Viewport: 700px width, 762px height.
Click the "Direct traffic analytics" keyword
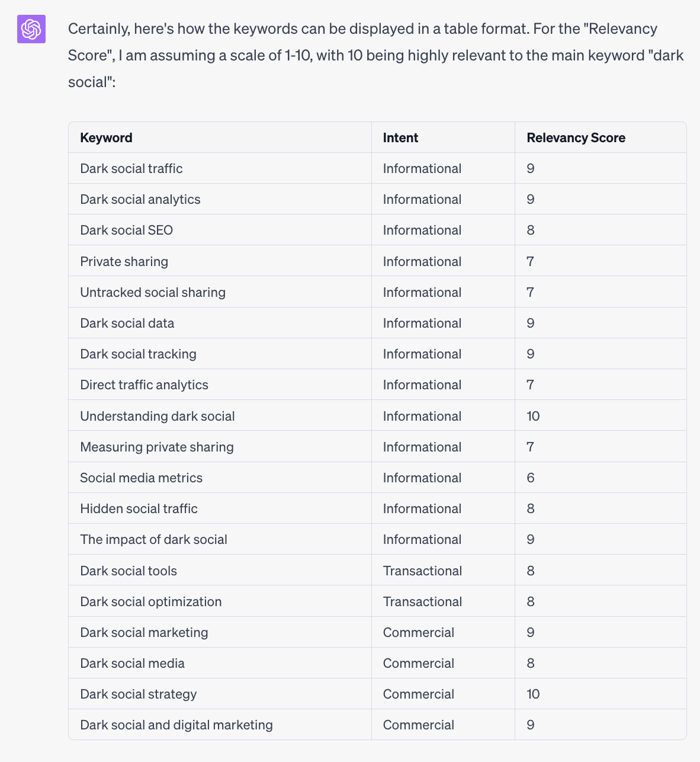[145, 385]
